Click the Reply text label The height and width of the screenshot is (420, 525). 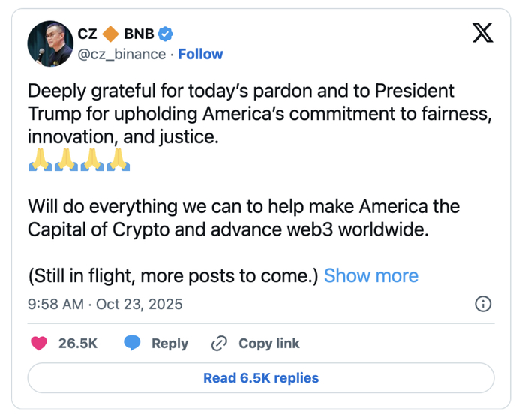point(169,343)
